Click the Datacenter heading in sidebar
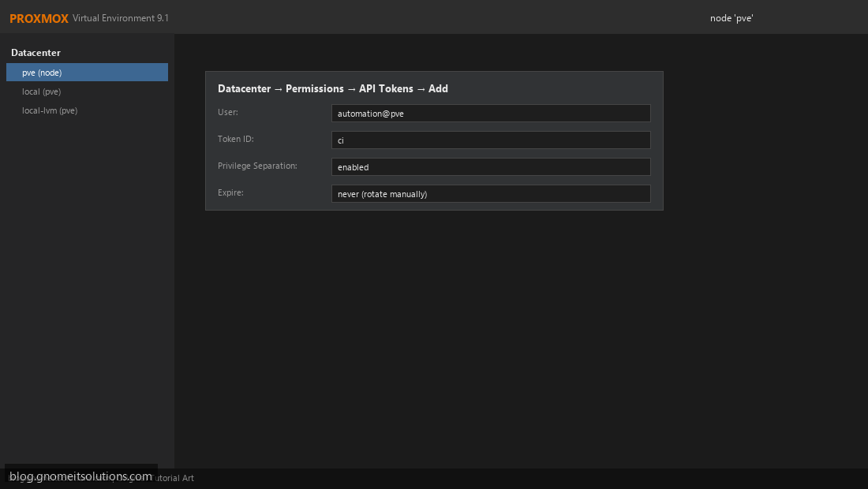The image size is (868, 489). pyautogui.click(x=36, y=53)
